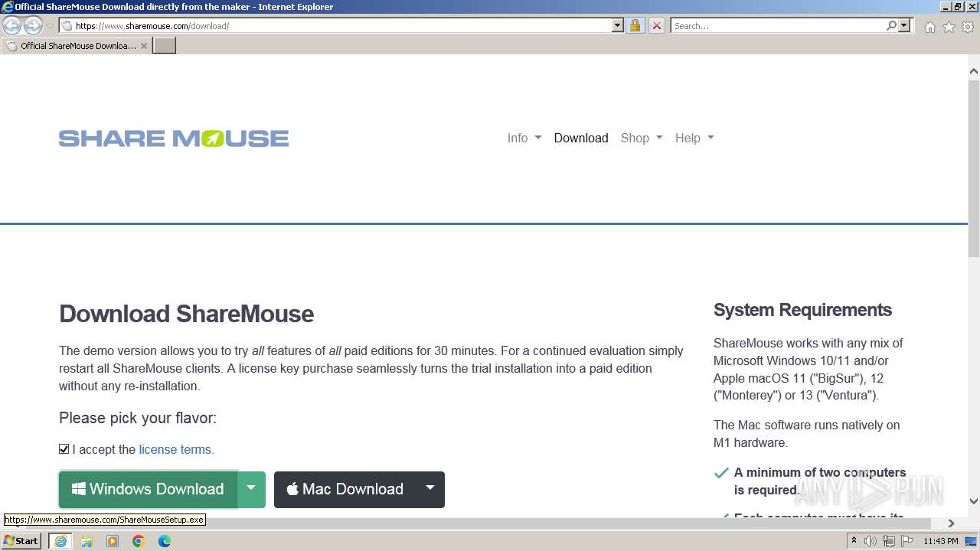This screenshot has height=551, width=980.
Task: Open the Help menu
Action: [x=694, y=138]
